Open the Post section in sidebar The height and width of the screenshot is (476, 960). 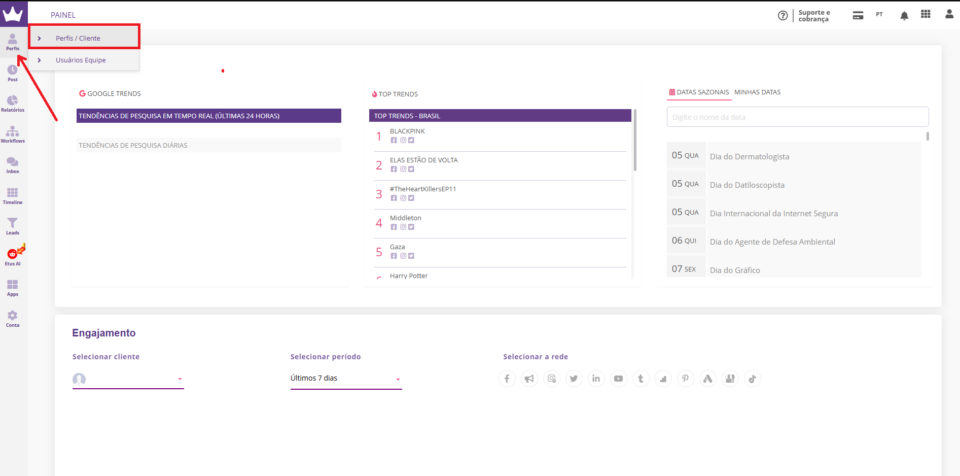(x=12, y=72)
